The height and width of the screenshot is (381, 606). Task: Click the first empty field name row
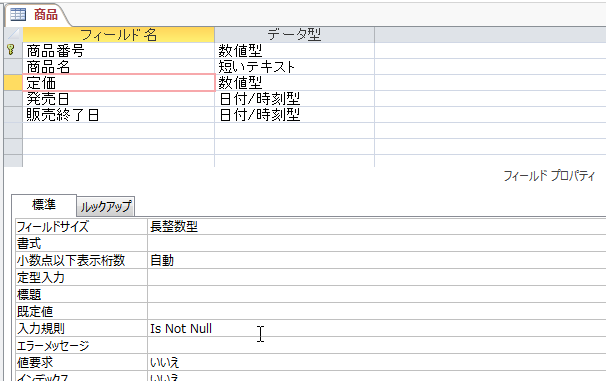(118, 131)
